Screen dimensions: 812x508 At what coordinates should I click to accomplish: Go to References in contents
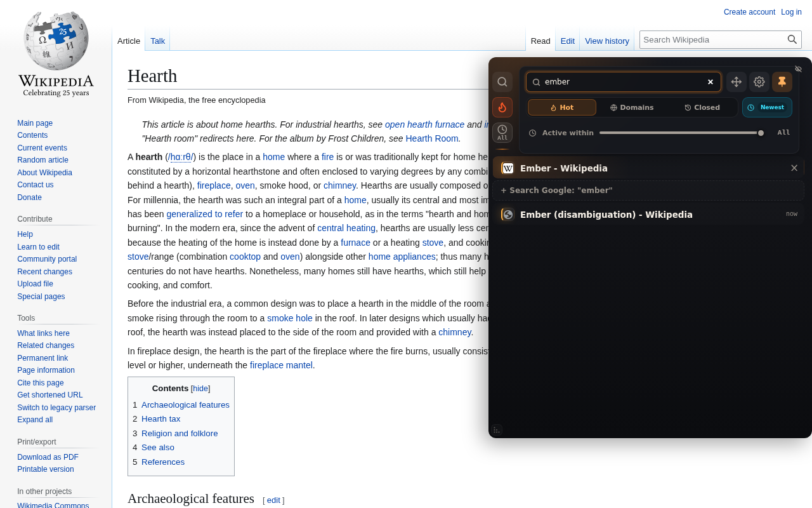[x=163, y=462]
